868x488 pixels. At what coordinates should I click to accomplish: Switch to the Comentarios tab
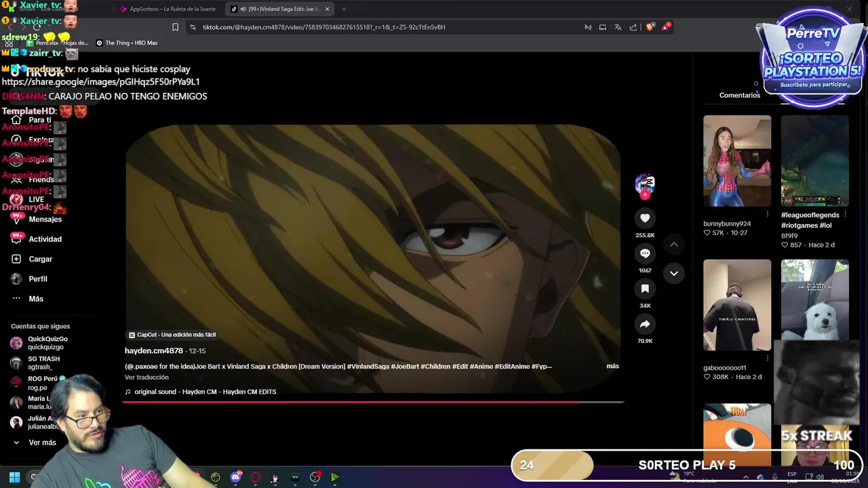click(740, 95)
